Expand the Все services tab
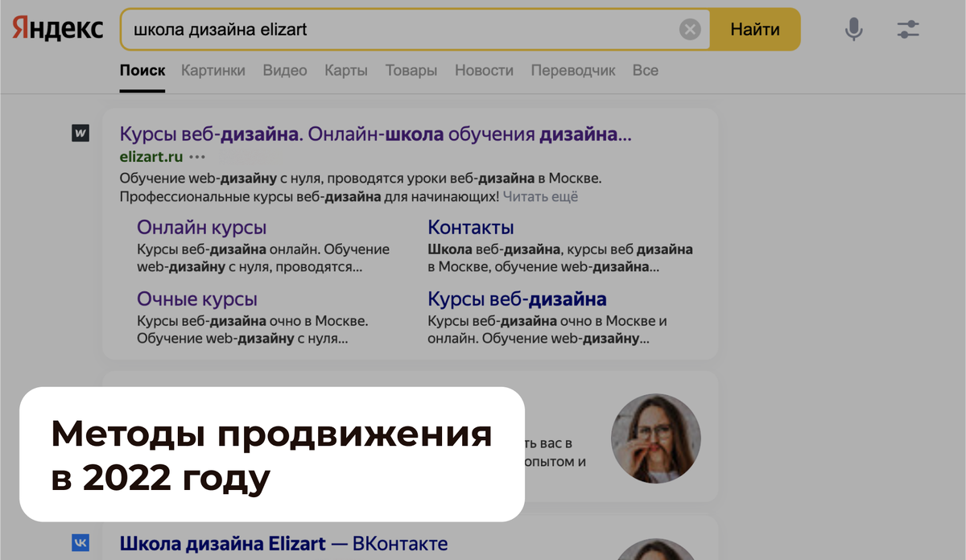 tap(646, 71)
